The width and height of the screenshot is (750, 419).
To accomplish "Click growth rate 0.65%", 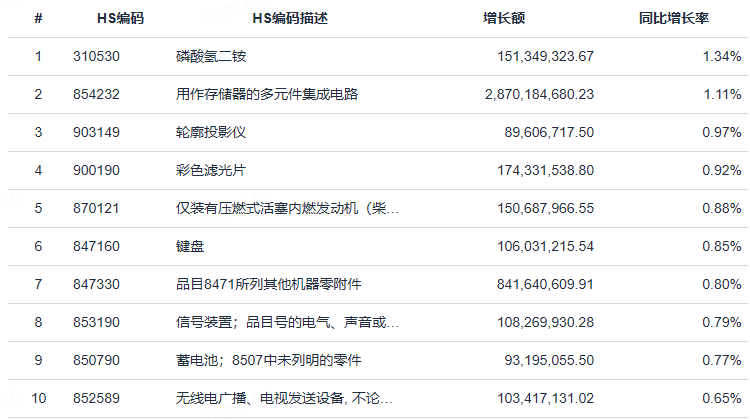I will click(x=722, y=398).
